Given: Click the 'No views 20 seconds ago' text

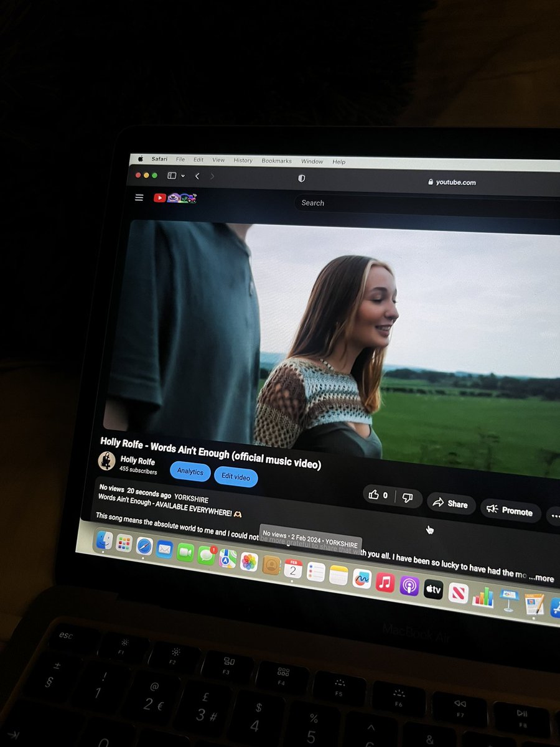Looking at the screenshot, I should click(134, 491).
